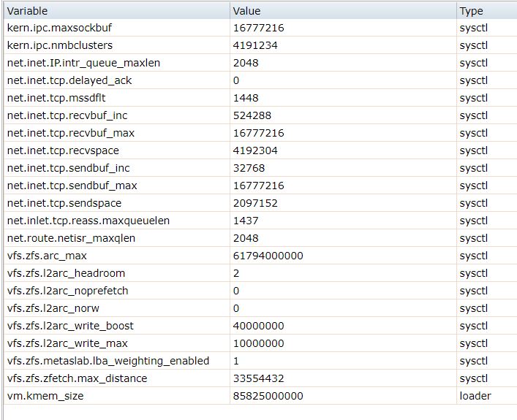Select vfs.zfs.zfetch.max_distance row
The width and height of the screenshot is (517, 420).
[x=260, y=378]
